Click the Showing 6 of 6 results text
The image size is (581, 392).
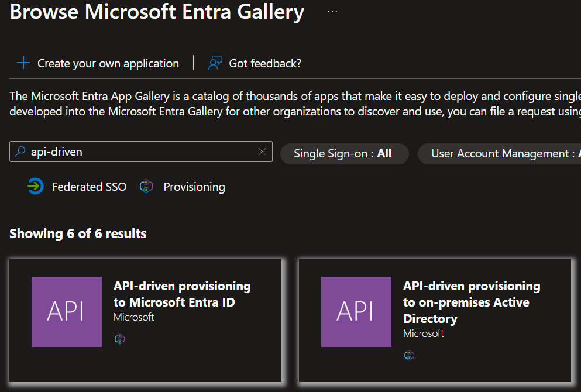pyautogui.click(x=78, y=233)
